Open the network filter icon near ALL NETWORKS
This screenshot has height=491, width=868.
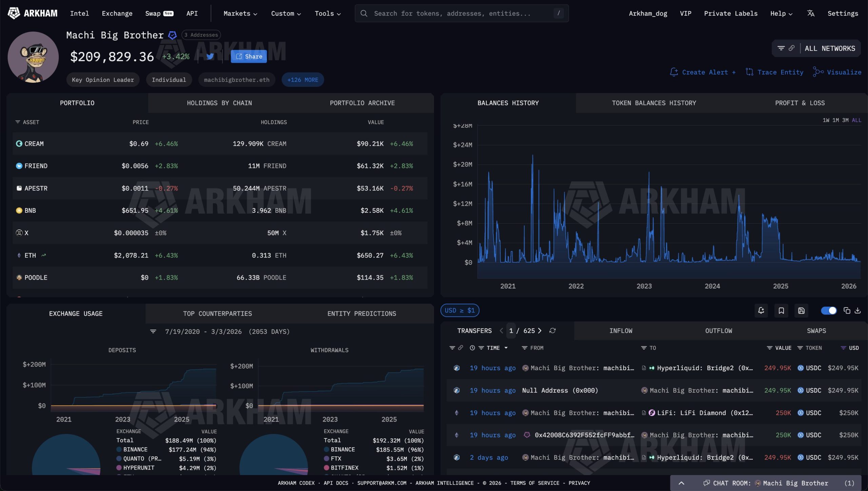tap(781, 48)
